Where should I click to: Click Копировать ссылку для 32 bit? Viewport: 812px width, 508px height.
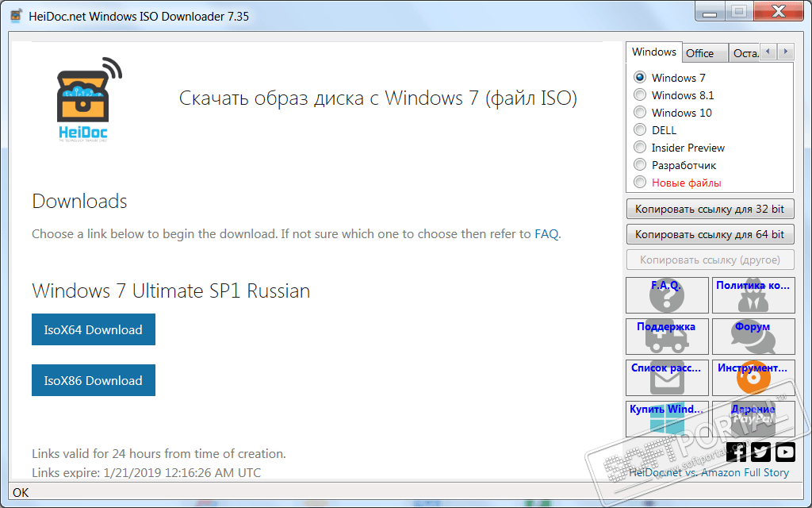pyautogui.click(x=710, y=209)
